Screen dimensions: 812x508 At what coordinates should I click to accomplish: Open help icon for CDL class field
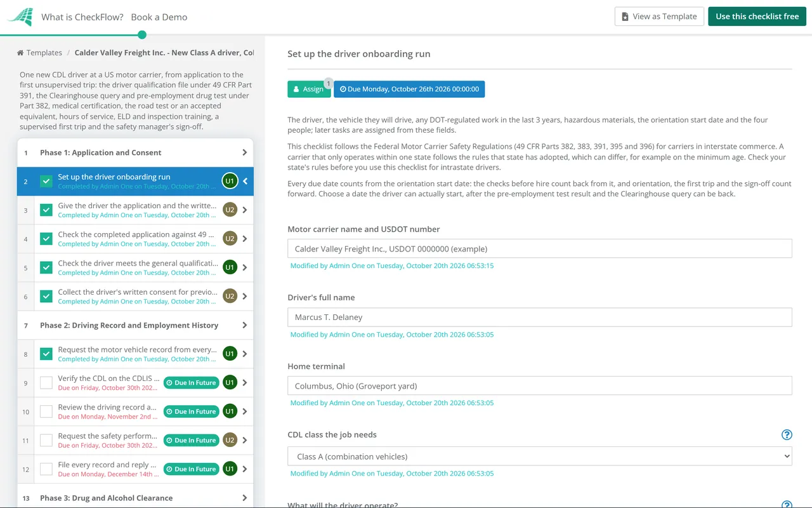tap(787, 435)
